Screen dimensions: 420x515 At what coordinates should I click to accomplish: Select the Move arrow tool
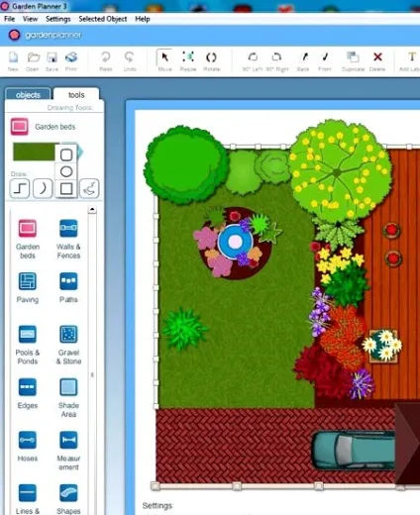pyautogui.click(x=164, y=57)
